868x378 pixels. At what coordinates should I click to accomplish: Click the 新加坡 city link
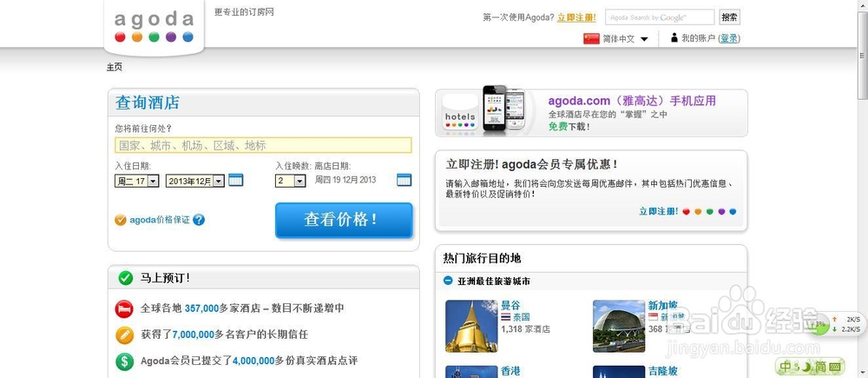(x=662, y=305)
